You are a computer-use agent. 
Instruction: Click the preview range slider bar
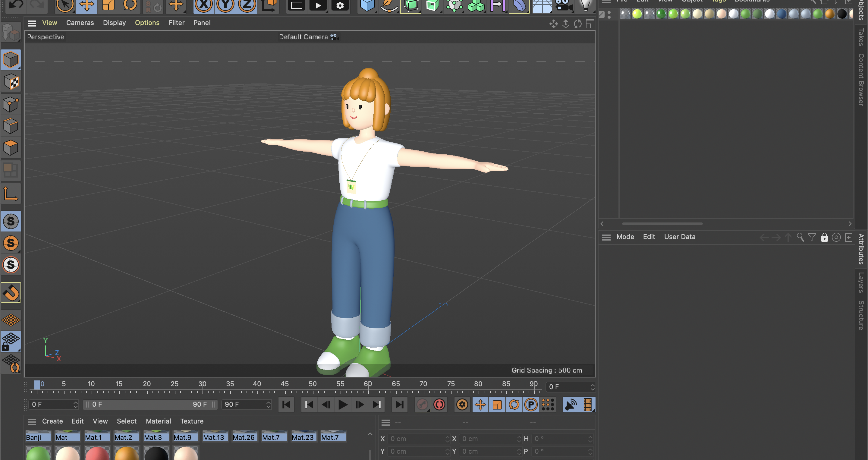click(150, 405)
